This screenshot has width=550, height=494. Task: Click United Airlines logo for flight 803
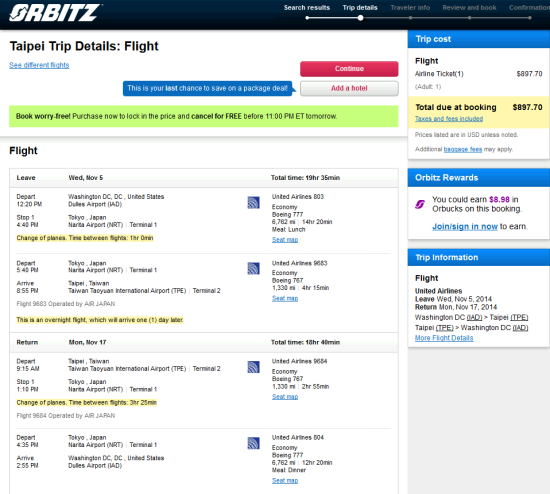tap(253, 202)
